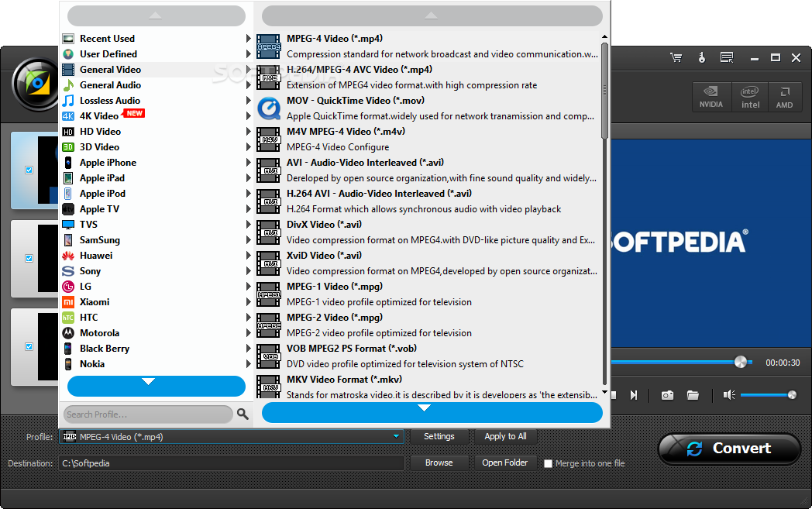Click the QuickTime MOV format icon

[268, 108]
